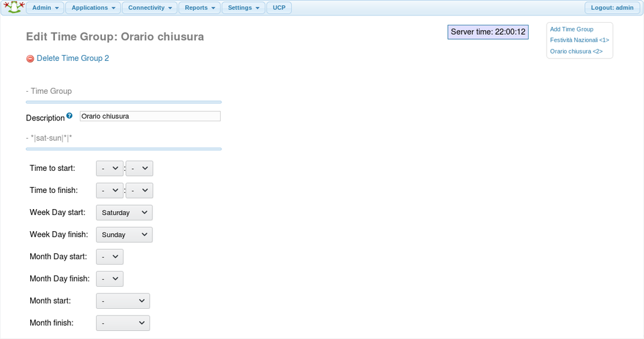
Task: Collapse the *|sat-sun|*|* section header
Action: (49, 138)
